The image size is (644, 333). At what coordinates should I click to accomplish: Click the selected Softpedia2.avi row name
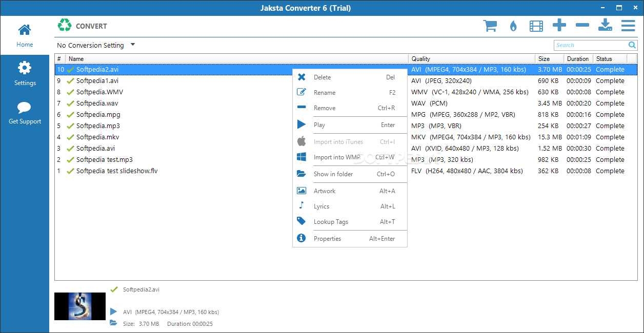pos(97,70)
